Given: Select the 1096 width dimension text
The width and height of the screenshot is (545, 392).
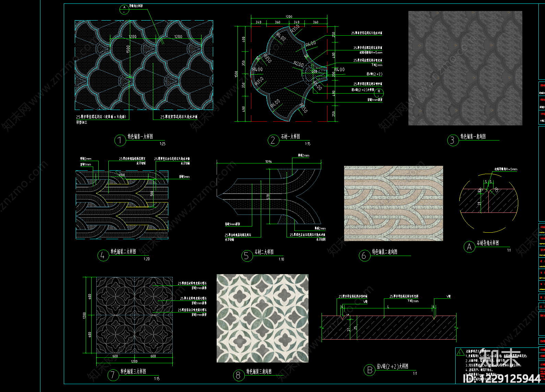Looking at the screenshot, I should click(x=268, y=162).
